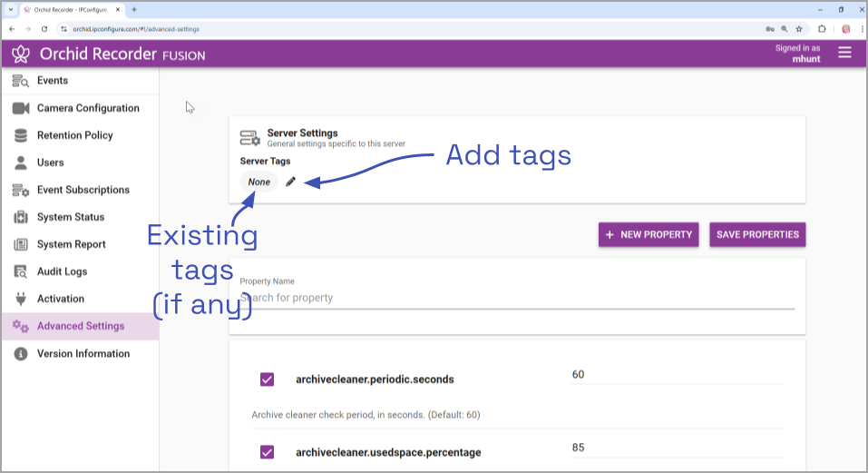Open the browser tab list dropdown

tap(10, 9)
